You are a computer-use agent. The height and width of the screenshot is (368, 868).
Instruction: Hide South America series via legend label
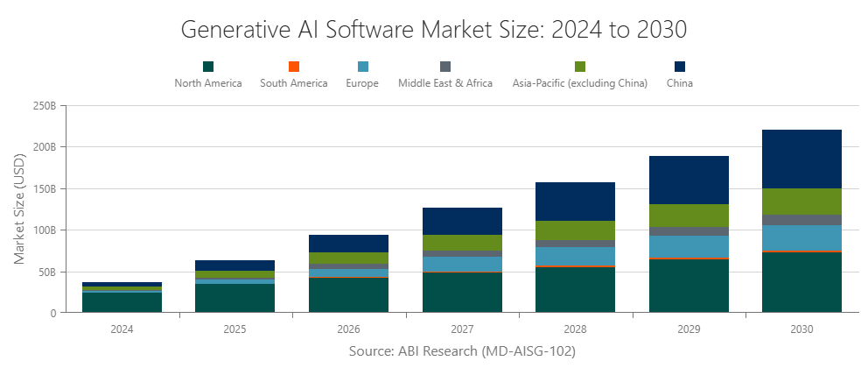click(294, 83)
